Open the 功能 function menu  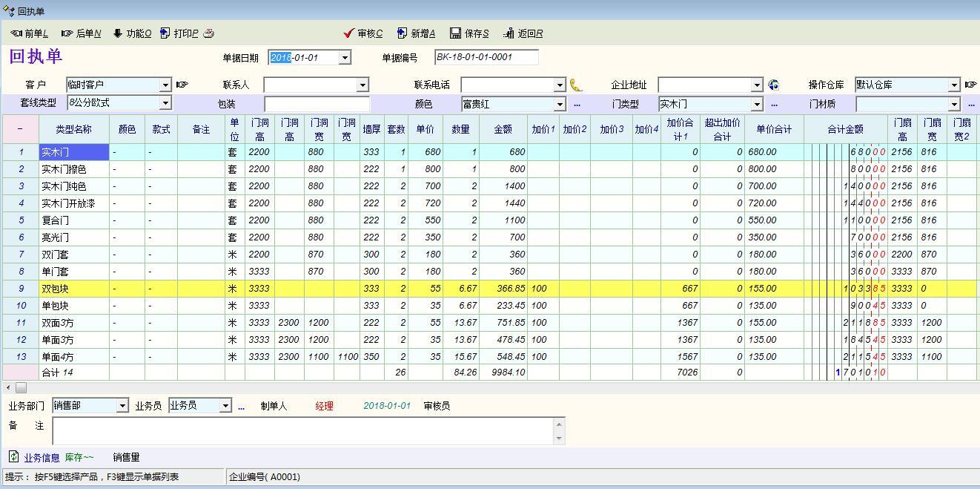click(133, 33)
